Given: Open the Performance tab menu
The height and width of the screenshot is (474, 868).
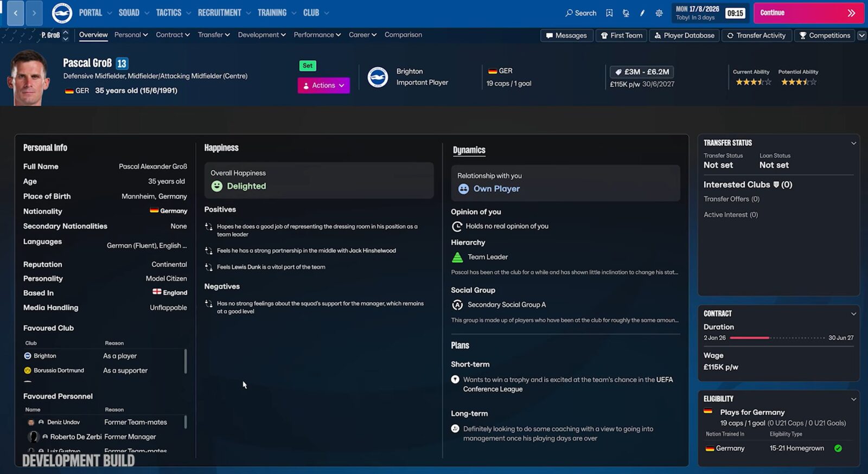Looking at the screenshot, I should tap(317, 35).
